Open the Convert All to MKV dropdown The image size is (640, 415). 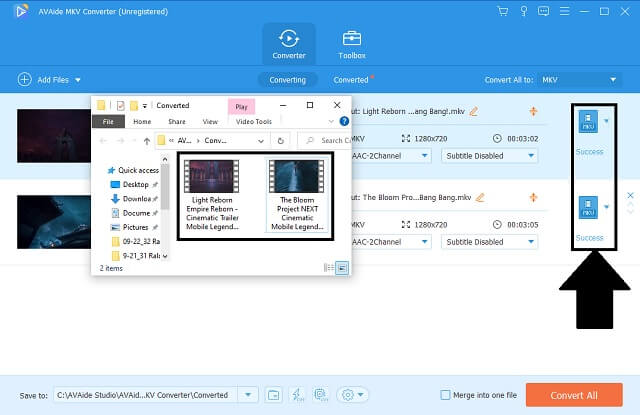(x=580, y=80)
